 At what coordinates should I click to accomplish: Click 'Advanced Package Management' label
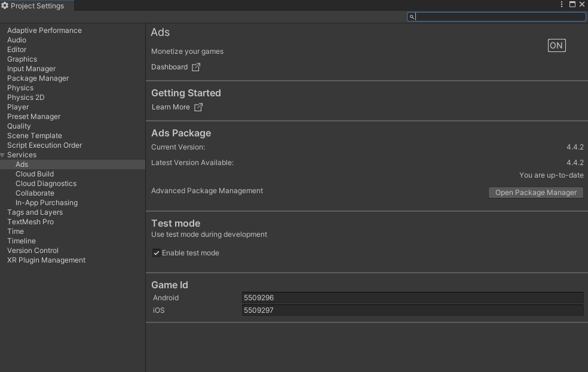[207, 191]
